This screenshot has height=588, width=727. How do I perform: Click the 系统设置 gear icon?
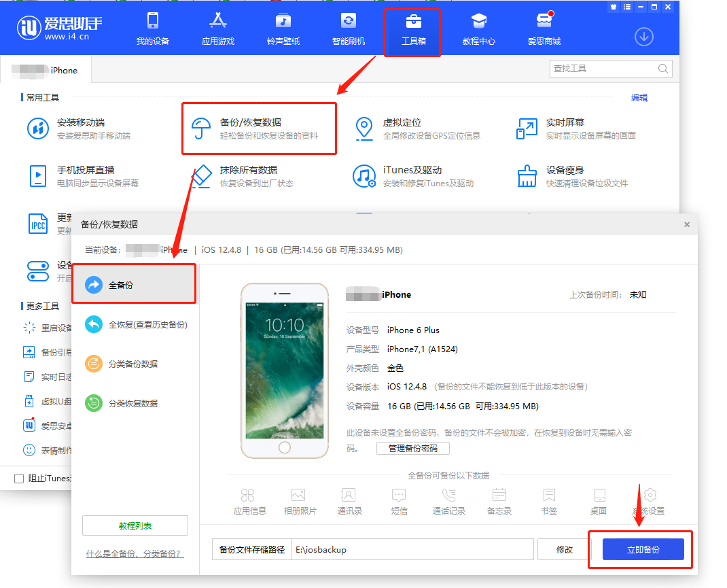pyautogui.click(x=650, y=496)
